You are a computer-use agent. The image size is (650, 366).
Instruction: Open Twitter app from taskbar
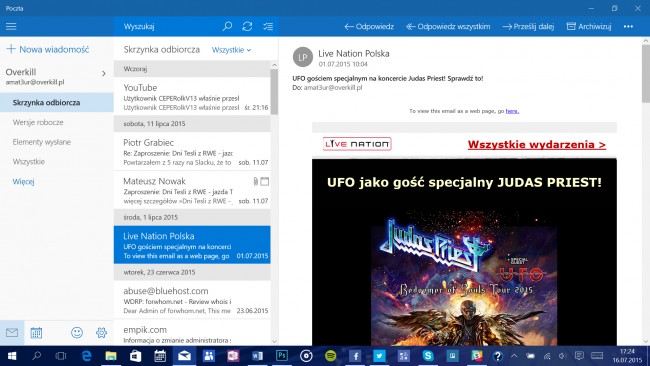[x=379, y=356]
